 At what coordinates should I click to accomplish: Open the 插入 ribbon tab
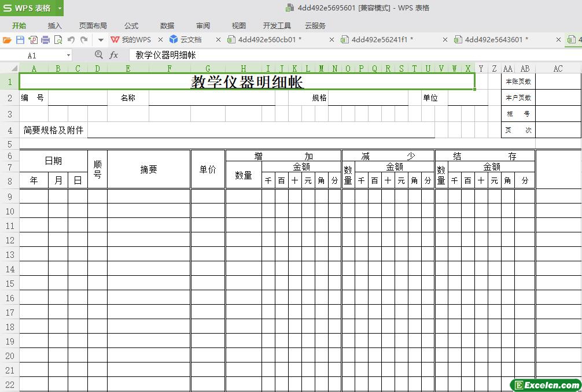coord(54,25)
